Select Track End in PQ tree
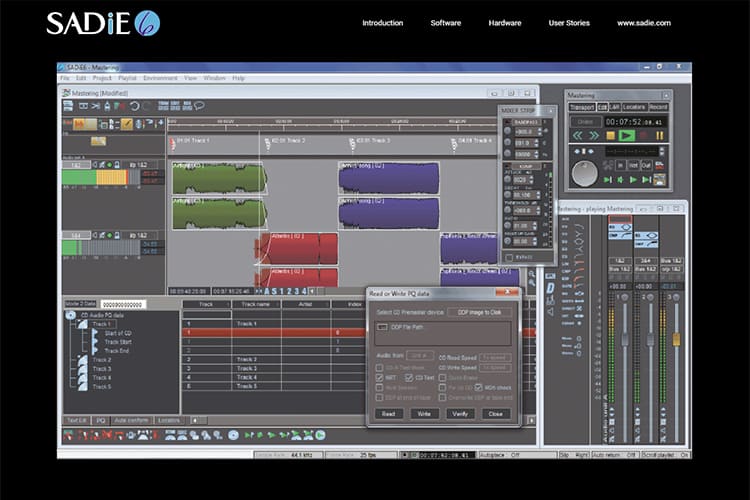Image resolution: width=750 pixels, height=500 pixels. [x=117, y=351]
